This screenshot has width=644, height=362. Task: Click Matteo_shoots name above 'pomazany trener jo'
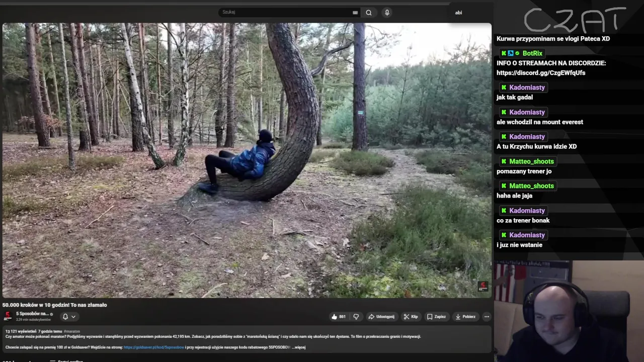531,161
